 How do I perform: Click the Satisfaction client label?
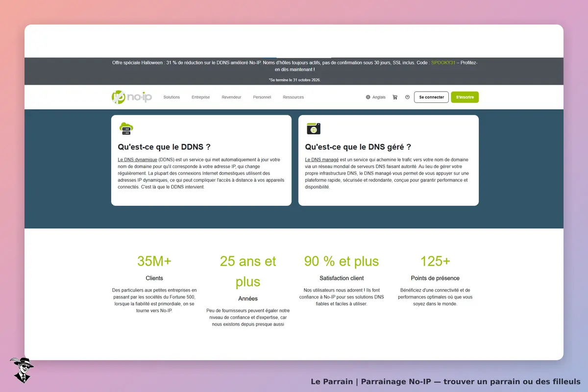pos(342,278)
